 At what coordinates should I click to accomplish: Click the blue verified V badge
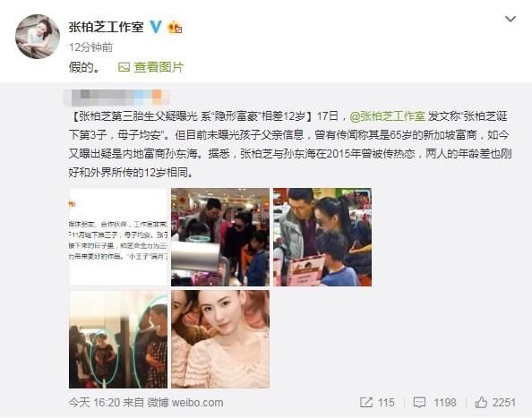156,27
